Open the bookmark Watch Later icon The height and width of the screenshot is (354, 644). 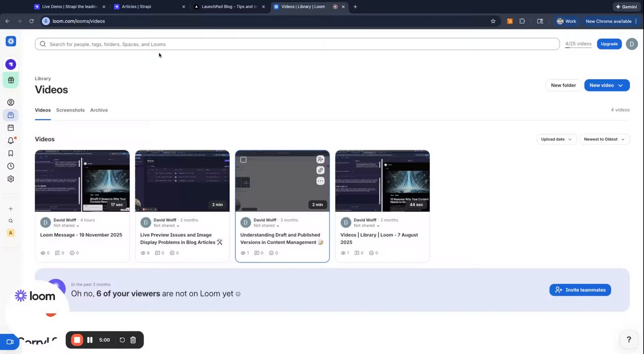11,153
